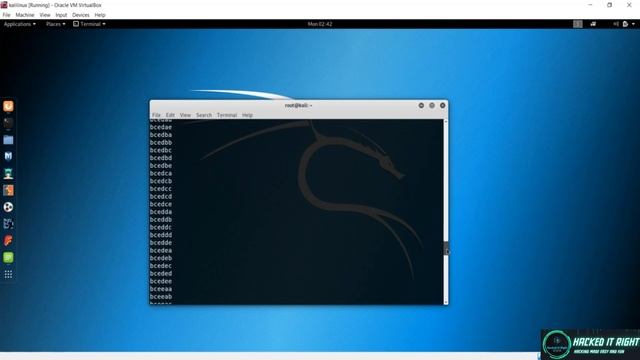Viewport: 640px width, 360px height.
Task: Click the power icon in top panel
Action: point(625,24)
